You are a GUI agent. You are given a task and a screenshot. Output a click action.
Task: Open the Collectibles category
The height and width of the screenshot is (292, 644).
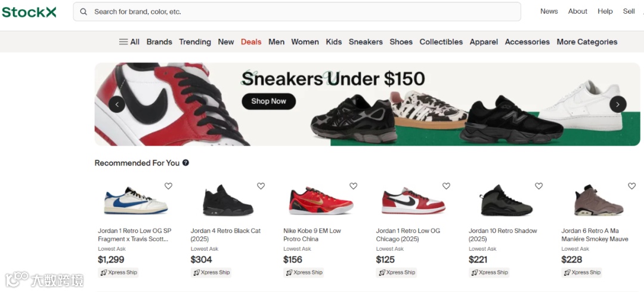(x=441, y=42)
